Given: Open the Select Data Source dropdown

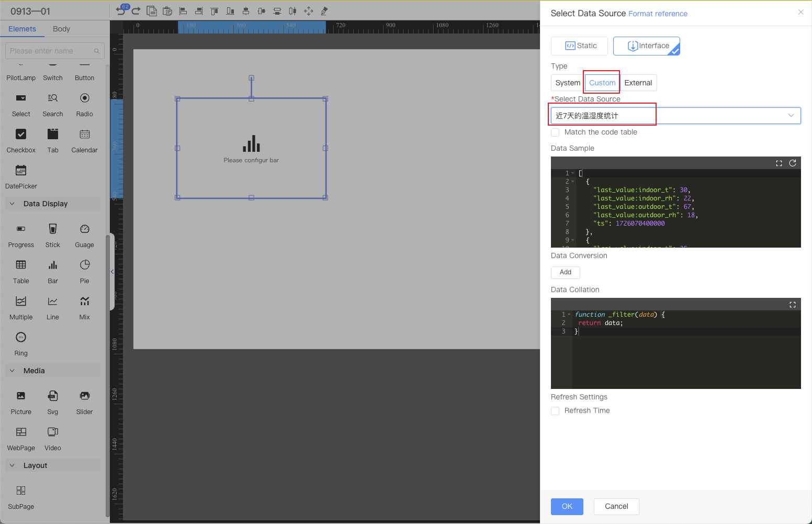Looking at the screenshot, I should [675, 116].
